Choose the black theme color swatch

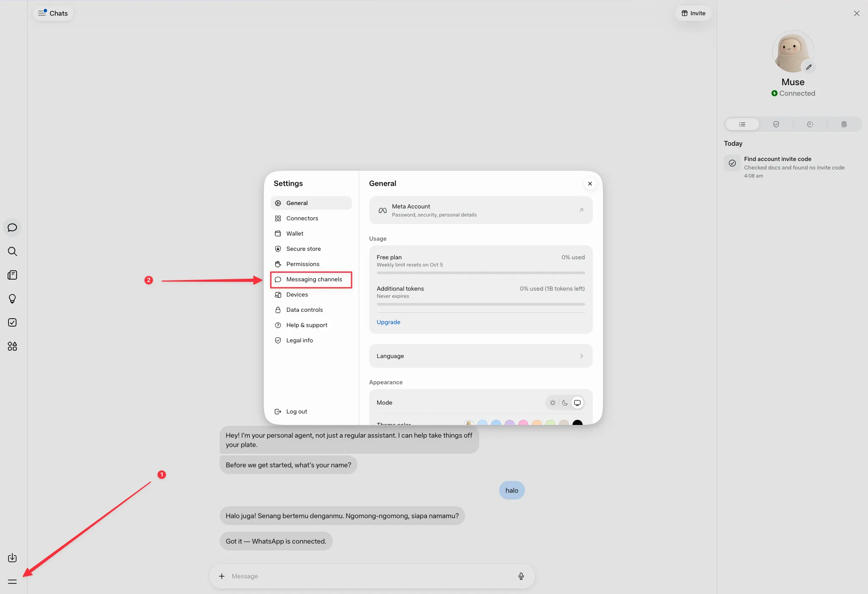pyautogui.click(x=577, y=423)
